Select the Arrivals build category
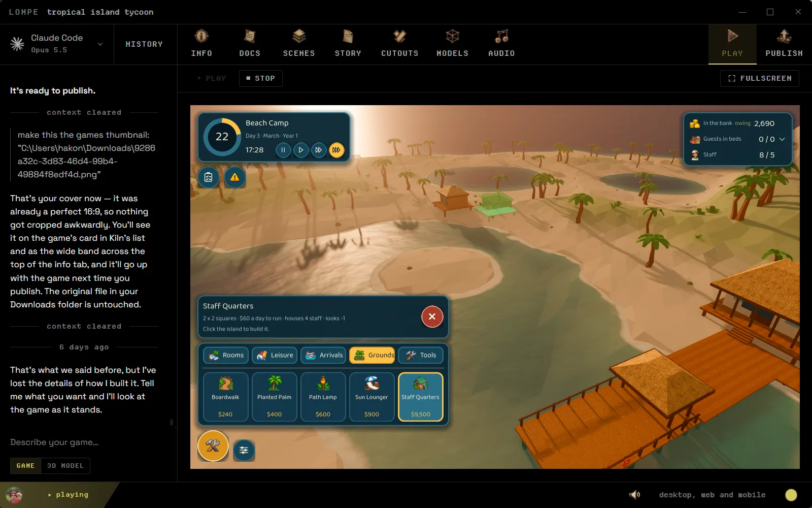 coord(323,355)
